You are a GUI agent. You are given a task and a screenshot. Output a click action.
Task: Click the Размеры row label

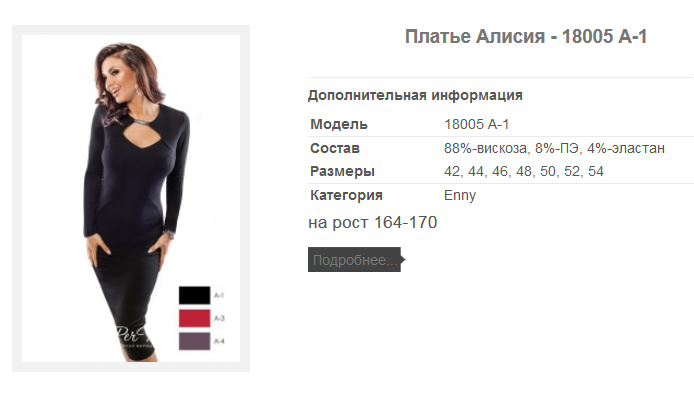click(342, 171)
